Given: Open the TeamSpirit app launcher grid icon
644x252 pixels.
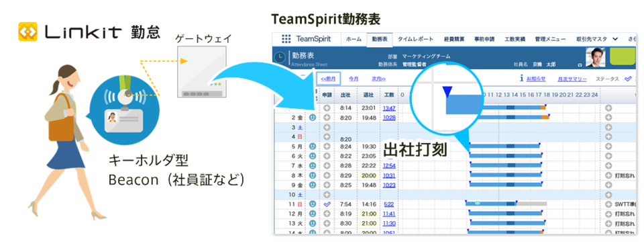Looking at the screenshot, I should pos(286,39).
